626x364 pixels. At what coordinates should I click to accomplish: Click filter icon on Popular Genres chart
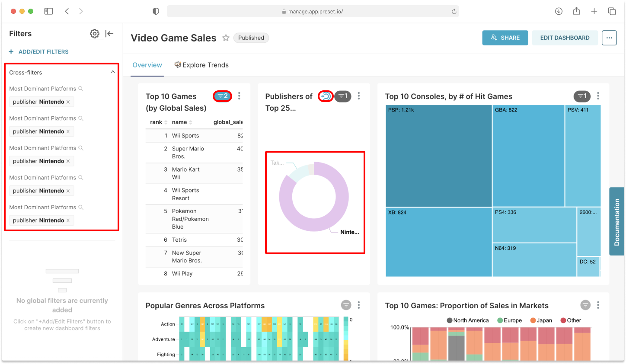click(x=346, y=305)
